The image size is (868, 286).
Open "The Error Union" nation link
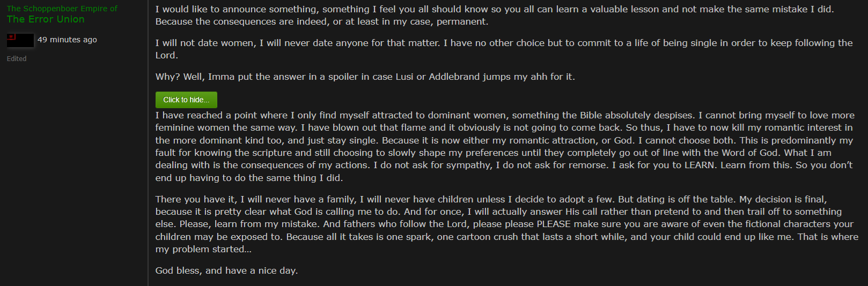tap(46, 19)
